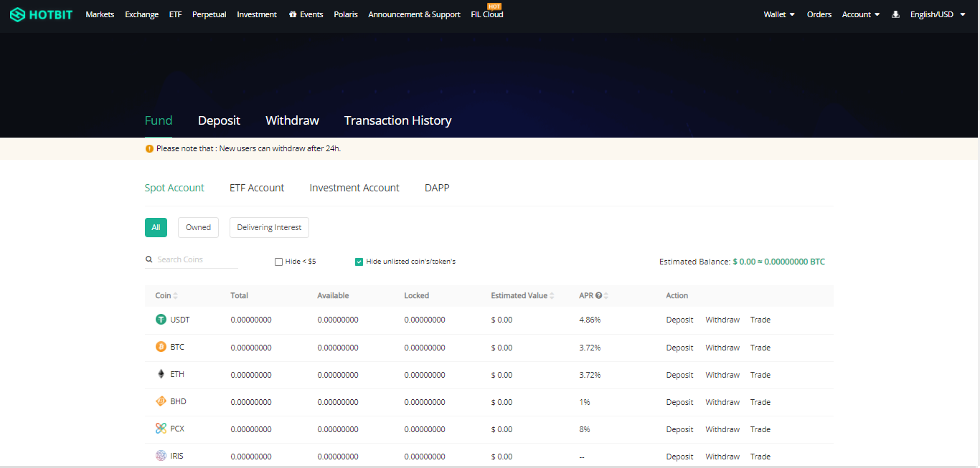
Task: Click the IRIS coin icon
Action: (x=161, y=456)
